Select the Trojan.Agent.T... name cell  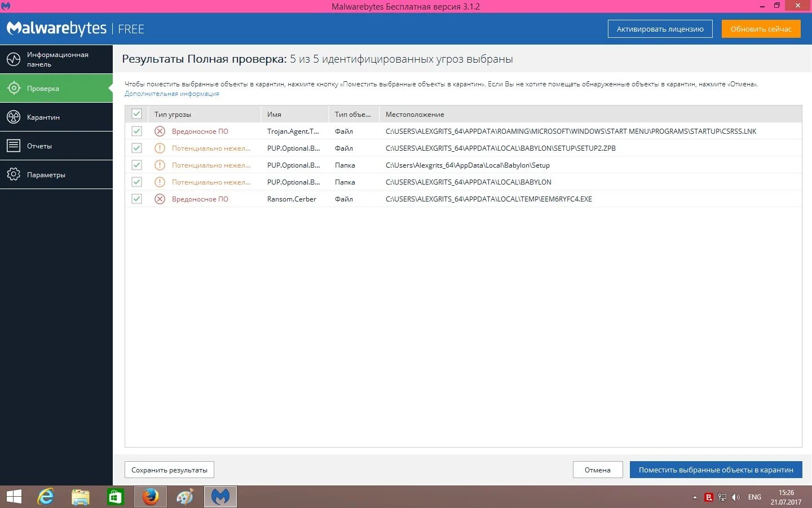(293, 131)
